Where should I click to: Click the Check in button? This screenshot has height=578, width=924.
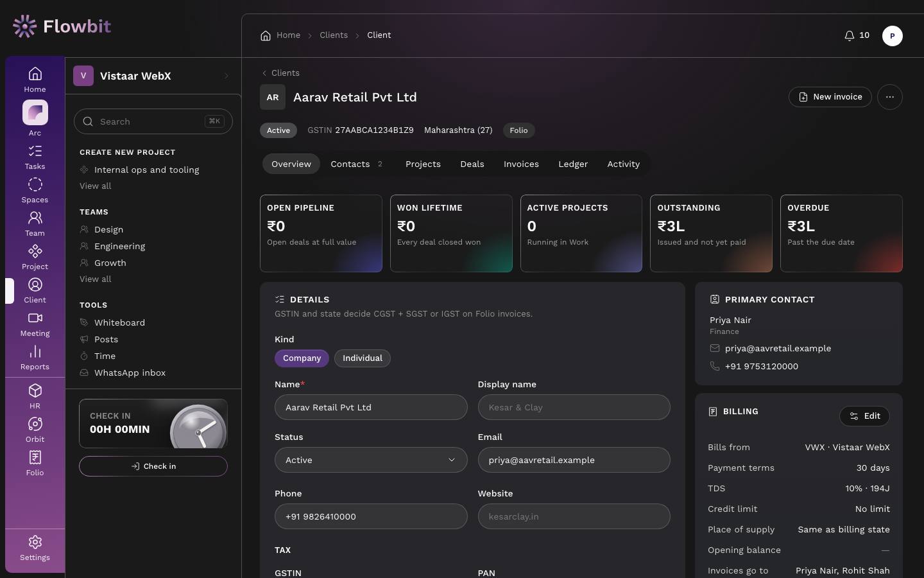[153, 466]
